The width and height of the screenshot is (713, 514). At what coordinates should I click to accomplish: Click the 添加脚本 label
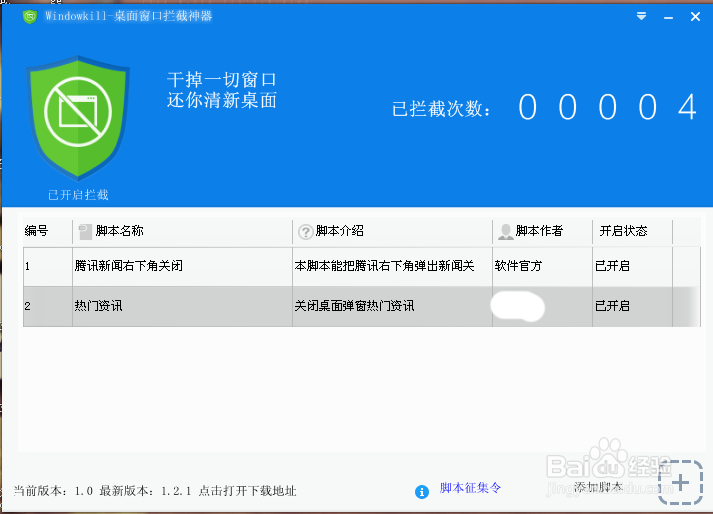598,487
